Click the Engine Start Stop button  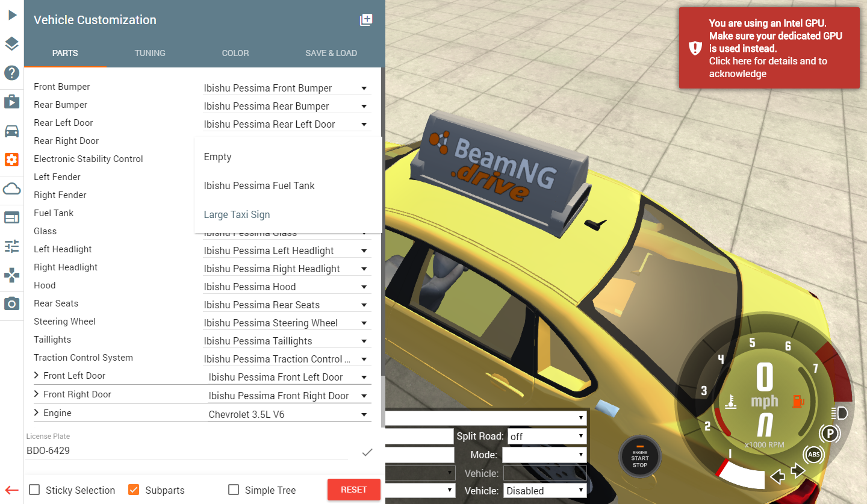[640, 456]
